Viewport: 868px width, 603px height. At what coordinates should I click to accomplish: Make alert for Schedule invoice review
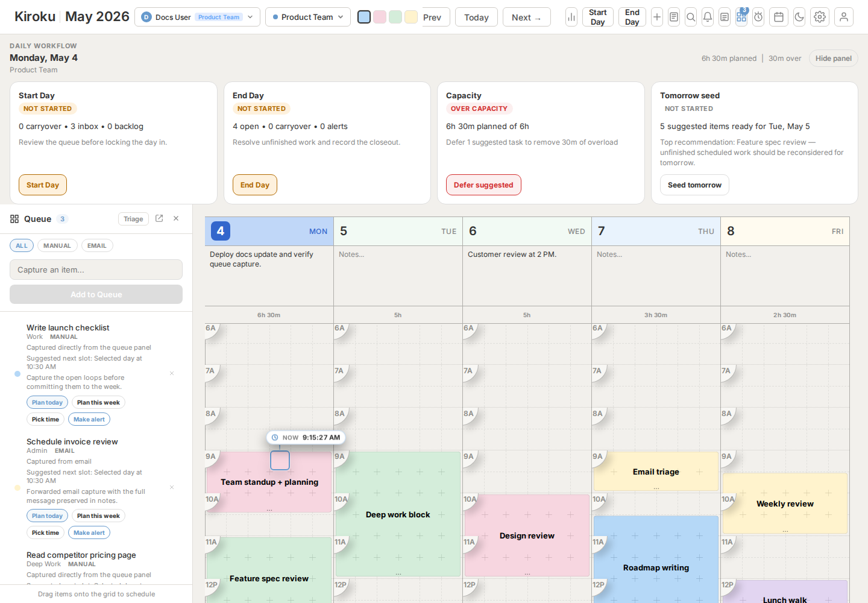pos(89,532)
